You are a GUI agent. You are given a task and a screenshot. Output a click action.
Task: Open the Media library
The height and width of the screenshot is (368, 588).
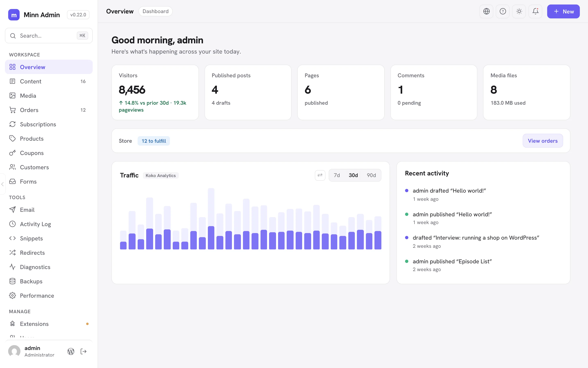point(49,96)
